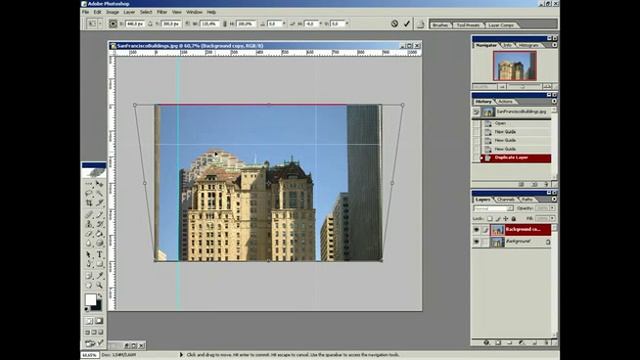Click the Navigator zoom slider
The height and width of the screenshot is (360, 640).
(x=524, y=87)
